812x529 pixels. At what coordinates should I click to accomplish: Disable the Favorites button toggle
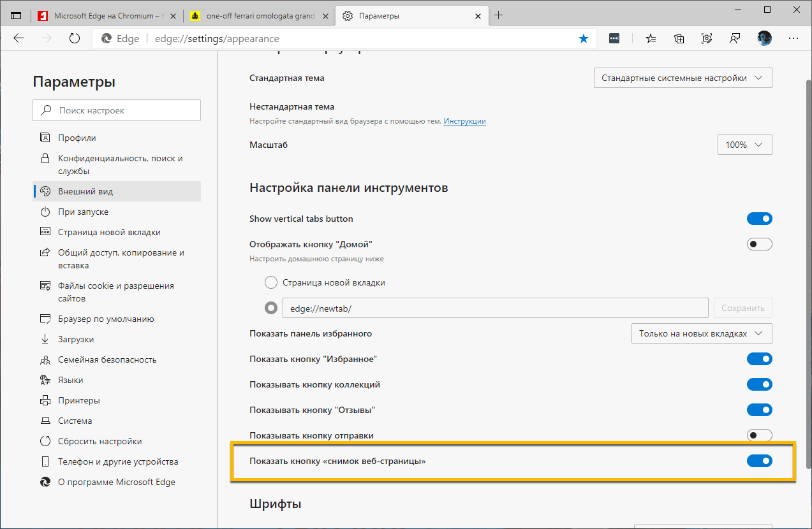759,358
